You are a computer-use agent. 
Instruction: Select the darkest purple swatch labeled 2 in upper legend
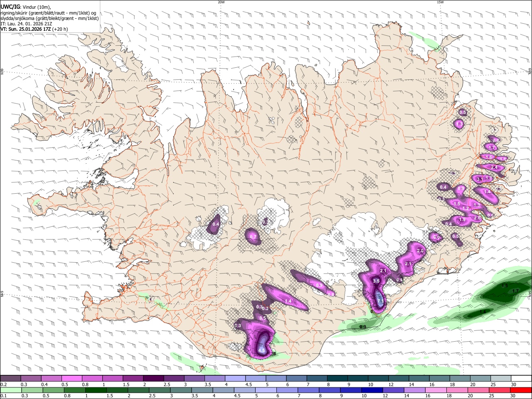(153, 378)
